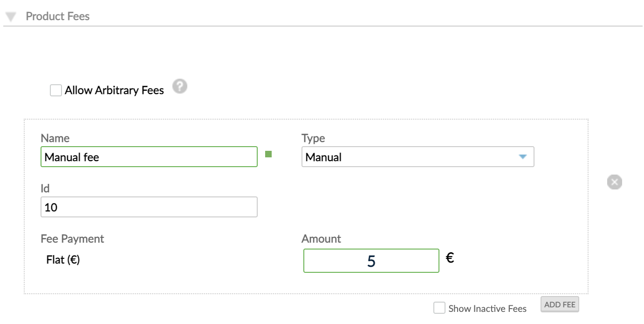Click the Product Fees disclosure triangle

coord(10,16)
